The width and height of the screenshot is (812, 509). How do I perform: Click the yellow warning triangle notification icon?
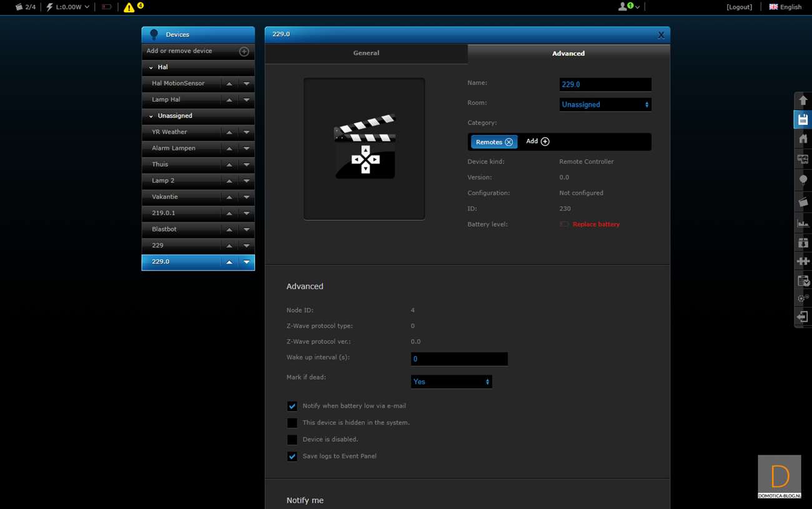click(x=129, y=7)
